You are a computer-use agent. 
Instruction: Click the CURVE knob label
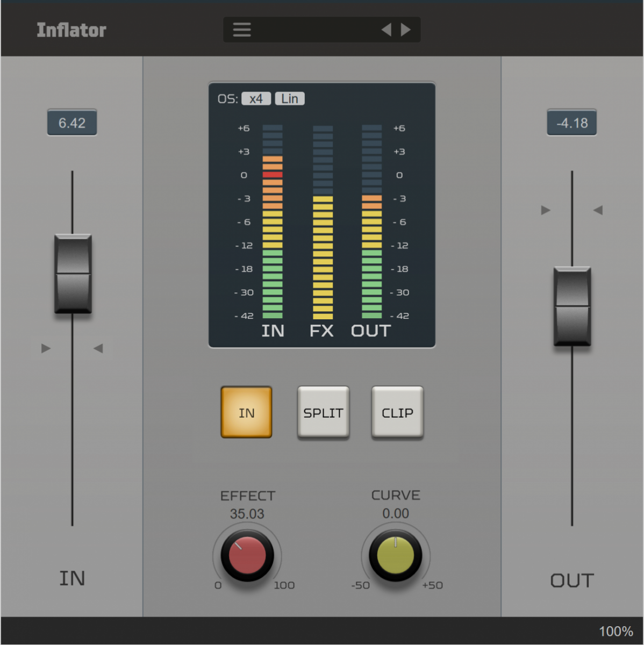point(396,495)
